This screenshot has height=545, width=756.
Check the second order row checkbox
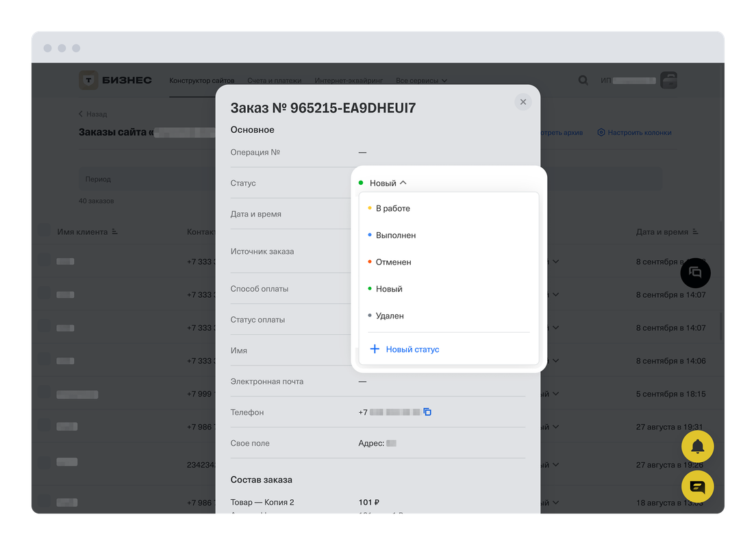click(x=44, y=294)
